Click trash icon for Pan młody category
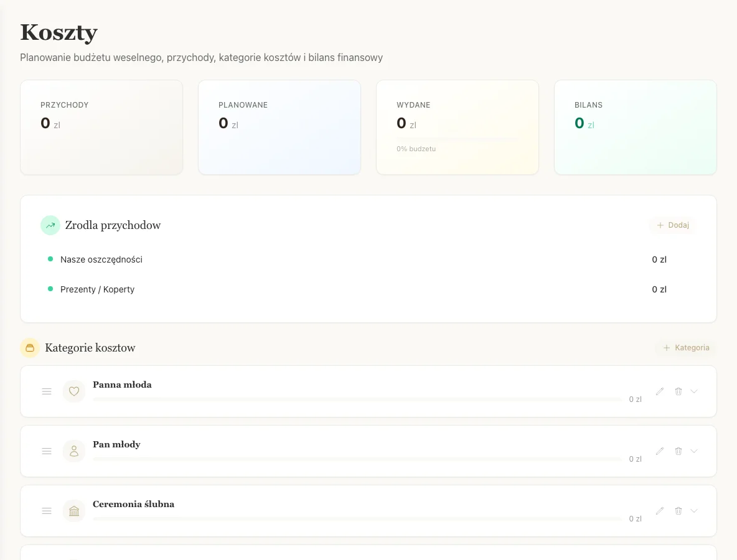Image resolution: width=737 pixels, height=560 pixels. [x=678, y=451]
